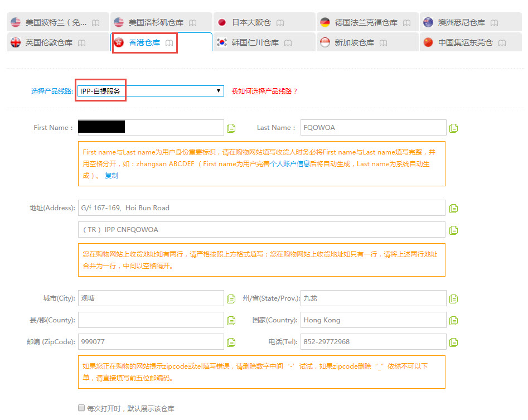Copy the First Name value

point(231,128)
